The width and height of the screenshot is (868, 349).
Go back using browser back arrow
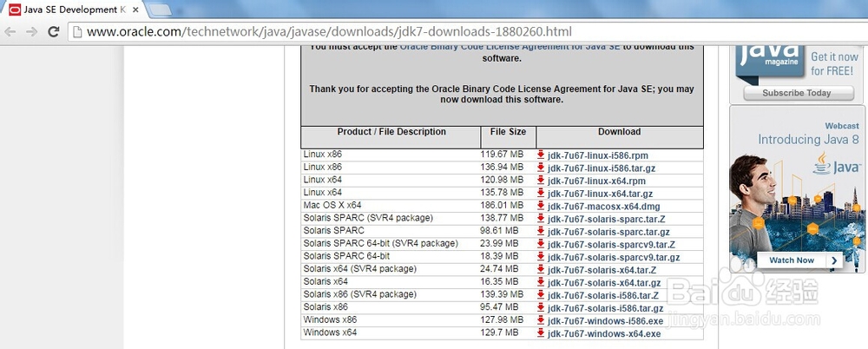point(10,31)
